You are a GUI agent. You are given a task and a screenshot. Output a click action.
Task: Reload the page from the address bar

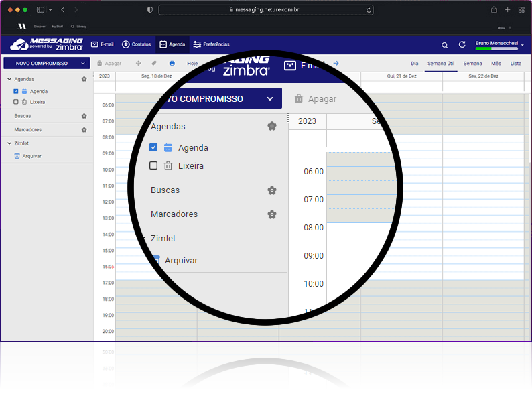click(369, 10)
